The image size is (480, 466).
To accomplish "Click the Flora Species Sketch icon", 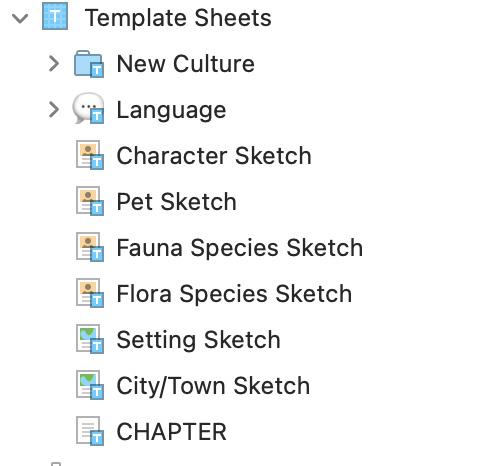I will pyautogui.click(x=90, y=293).
